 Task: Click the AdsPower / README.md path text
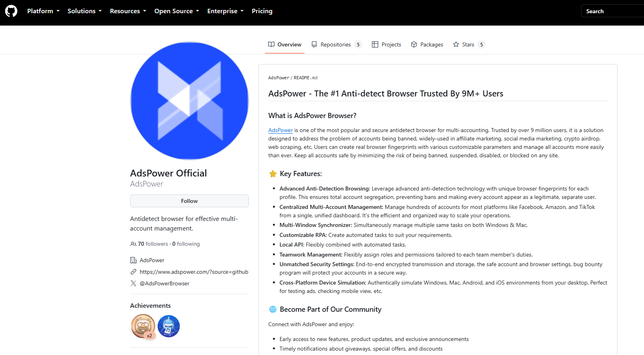point(293,78)
